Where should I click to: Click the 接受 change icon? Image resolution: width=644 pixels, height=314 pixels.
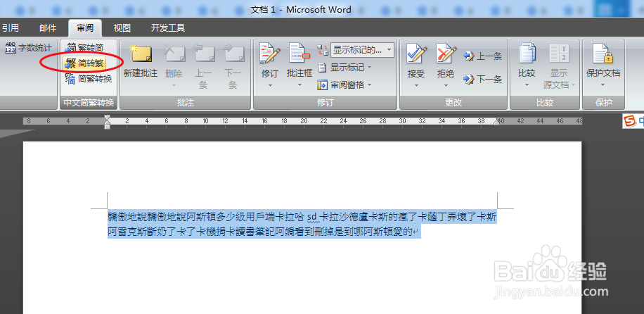[416, 54]
